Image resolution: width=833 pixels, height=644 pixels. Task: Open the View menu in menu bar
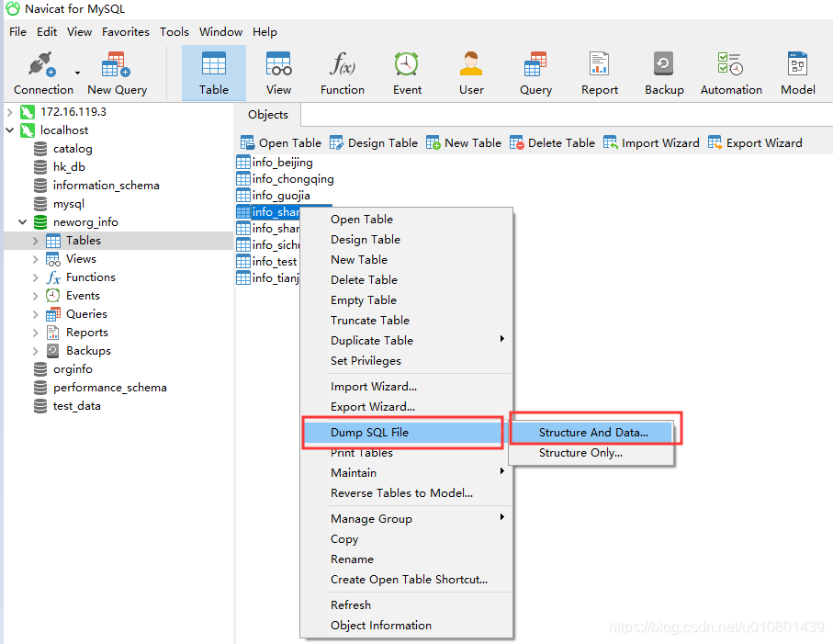pos(79,32)
